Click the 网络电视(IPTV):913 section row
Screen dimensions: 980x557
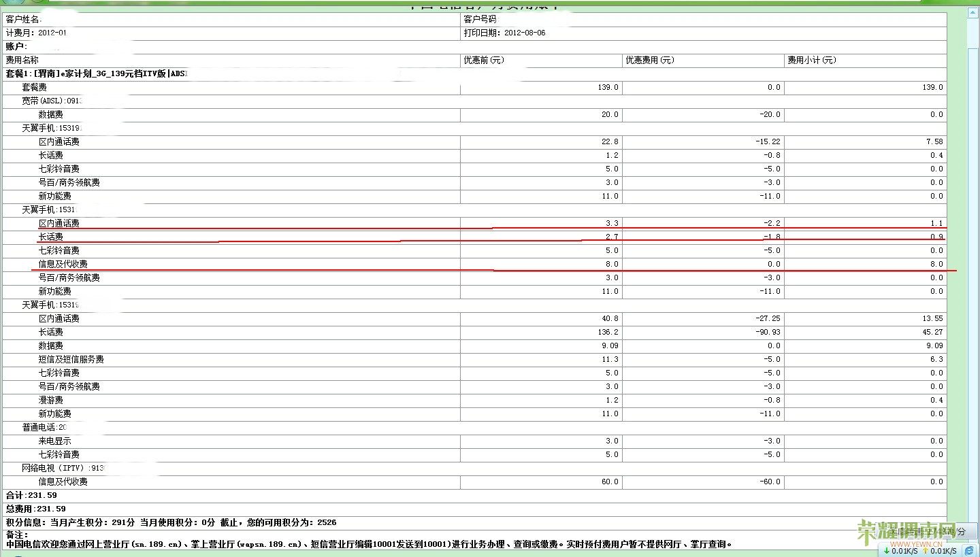click(x=474, y=468)
